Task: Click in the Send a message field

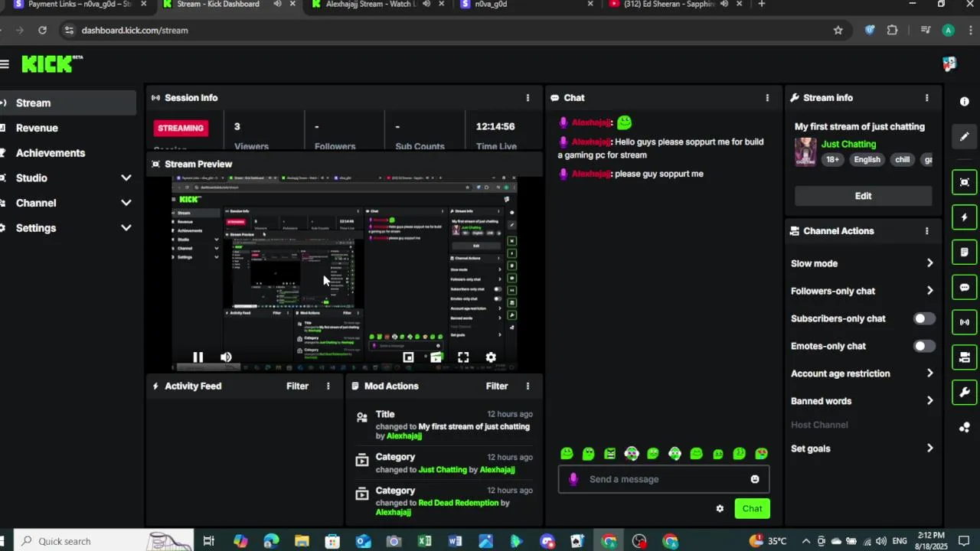Action: [x=662, y=479]
